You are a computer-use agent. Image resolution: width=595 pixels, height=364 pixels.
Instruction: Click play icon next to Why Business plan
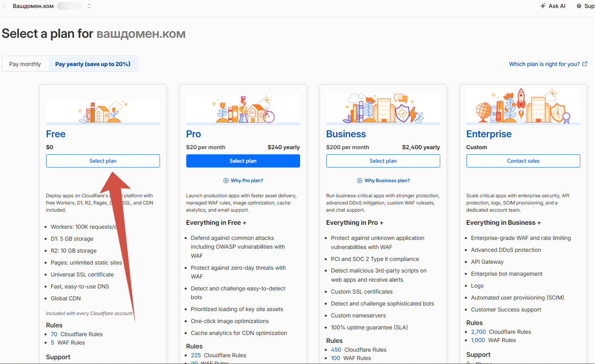click(360, 181)
